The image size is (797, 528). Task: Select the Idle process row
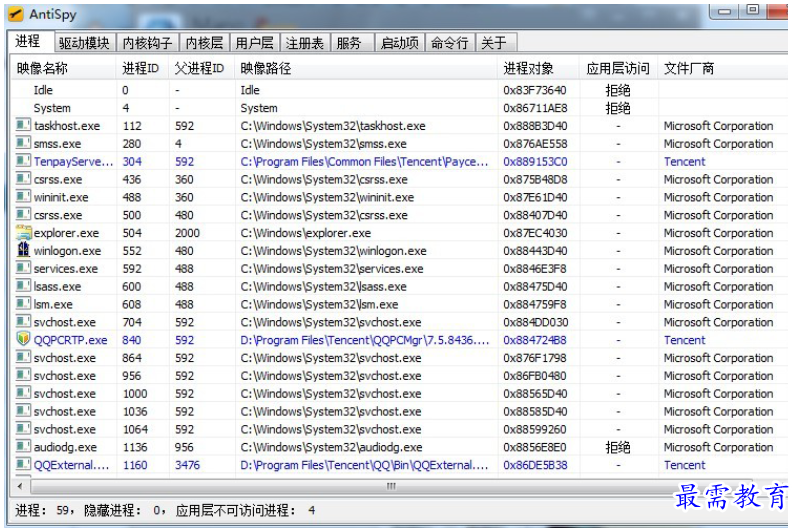tap(399, 90)
